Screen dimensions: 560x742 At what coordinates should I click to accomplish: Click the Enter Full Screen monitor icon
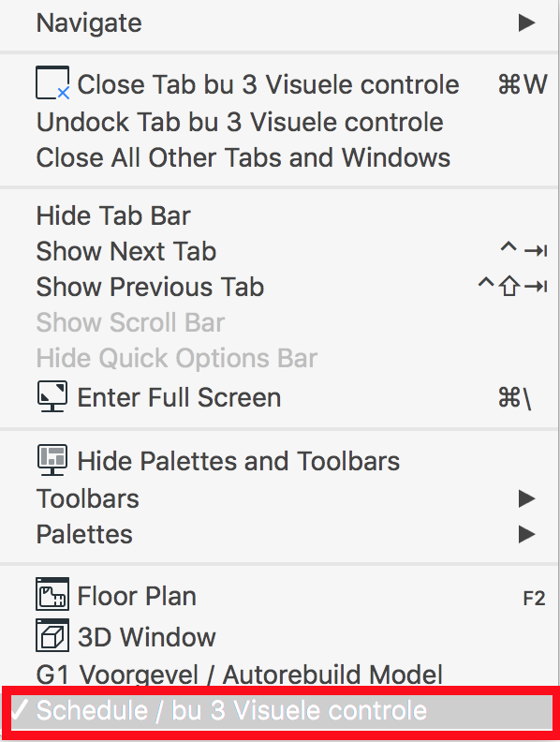[52, 396]
